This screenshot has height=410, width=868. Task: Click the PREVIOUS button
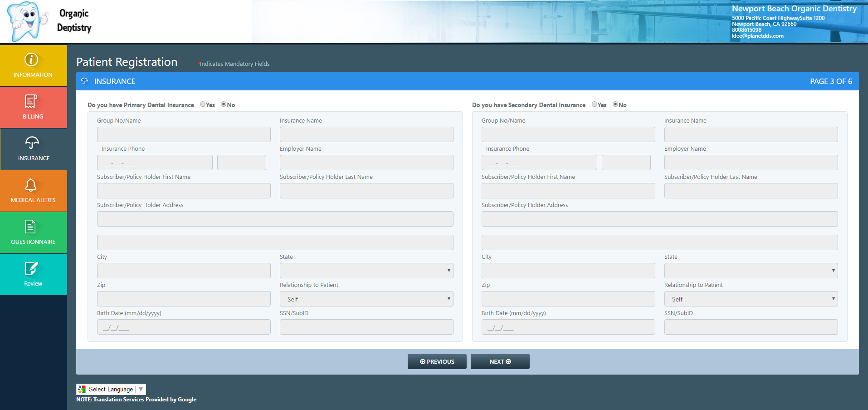pos(437,361)
